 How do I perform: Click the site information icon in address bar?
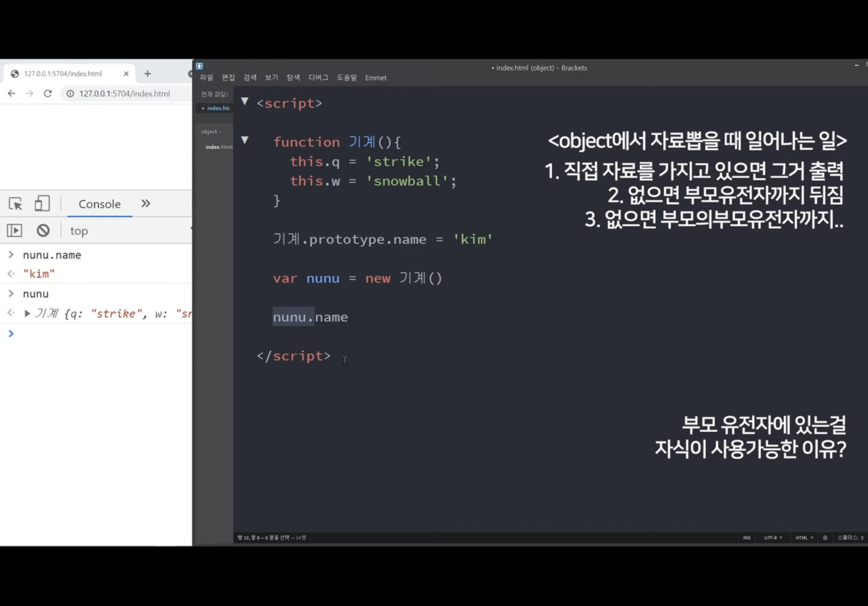[x=70, y=93]
